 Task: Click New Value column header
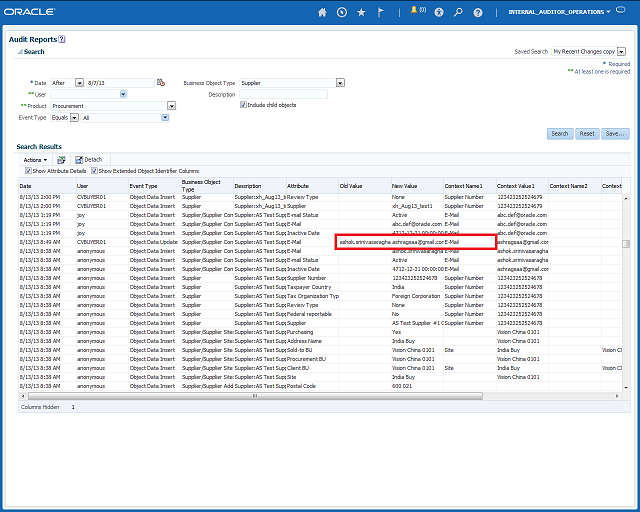(x=417, y=186)
